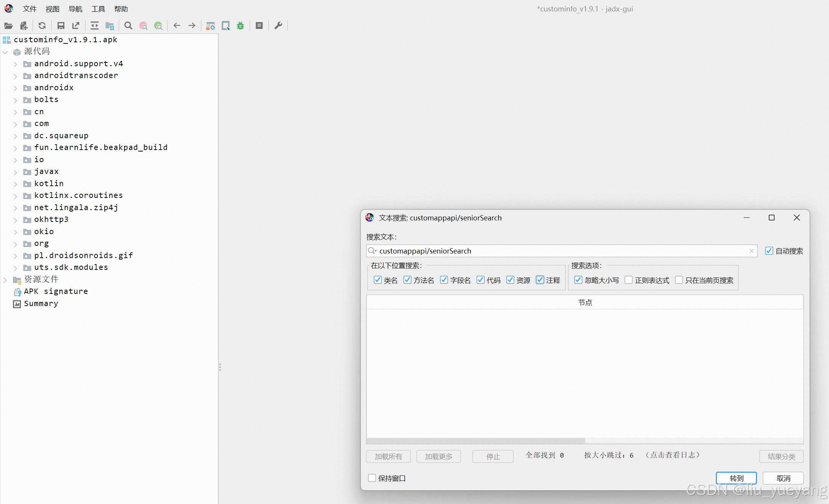
Task: Click the 转到 button
Action: point(736,478)
